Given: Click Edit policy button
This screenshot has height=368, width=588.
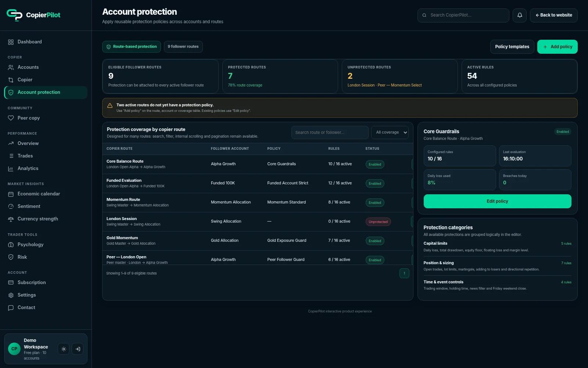Looking at the screenshot, I should pyautogui.click(x=498, y=201).
